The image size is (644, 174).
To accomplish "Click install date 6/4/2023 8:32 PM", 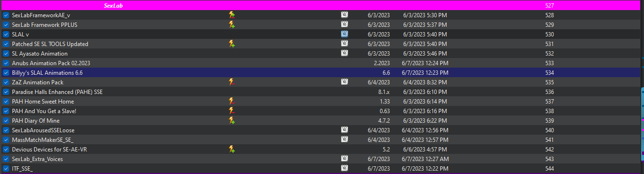I will click(x=425, y=82).
